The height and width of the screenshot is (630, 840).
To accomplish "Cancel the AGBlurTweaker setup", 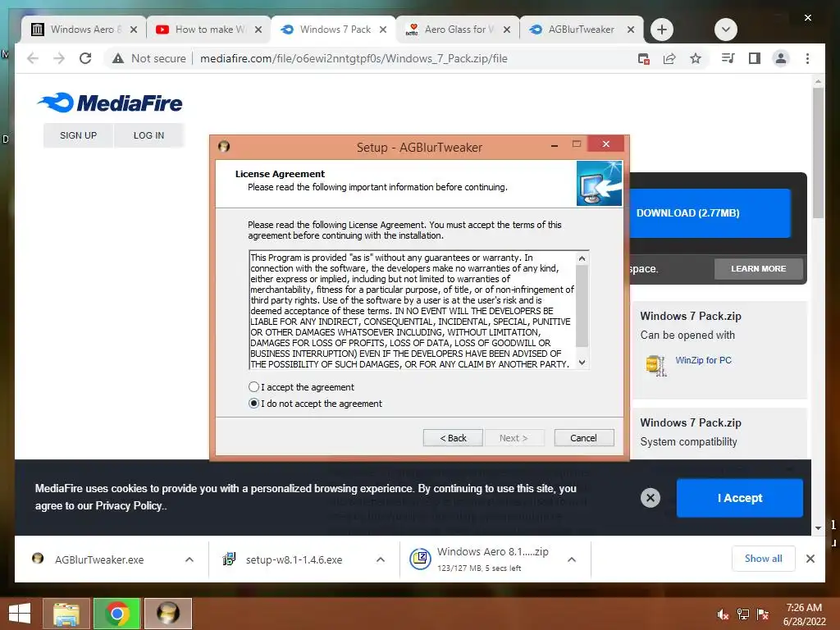I will click(583, 438).
